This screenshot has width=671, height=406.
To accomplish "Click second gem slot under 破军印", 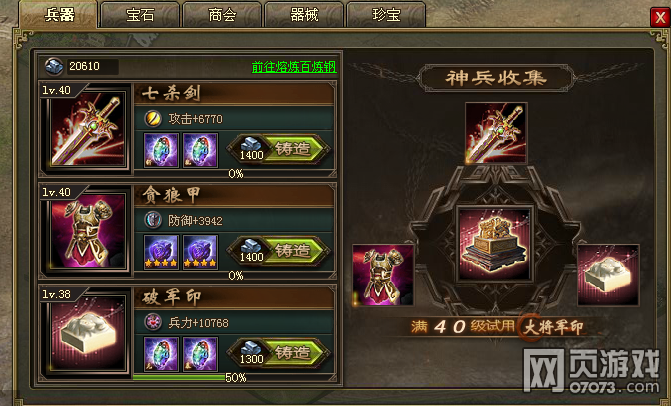I will click(200, 354).
